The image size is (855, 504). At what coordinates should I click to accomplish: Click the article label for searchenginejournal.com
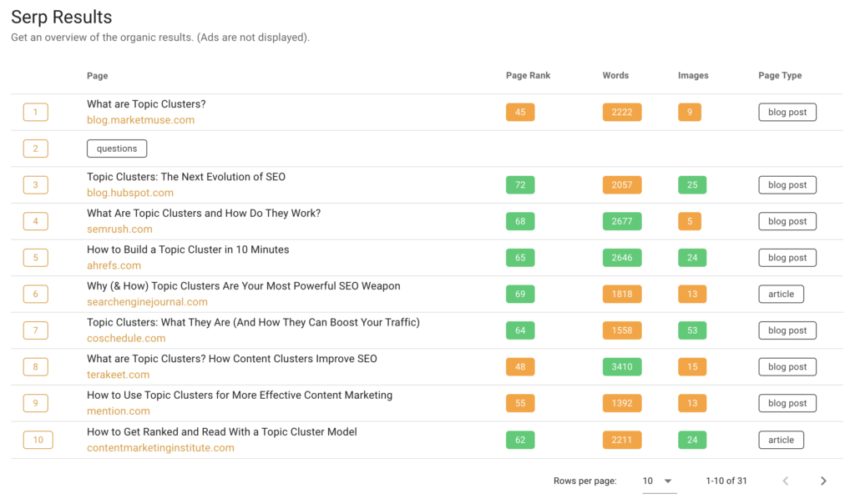pos(781,294)
